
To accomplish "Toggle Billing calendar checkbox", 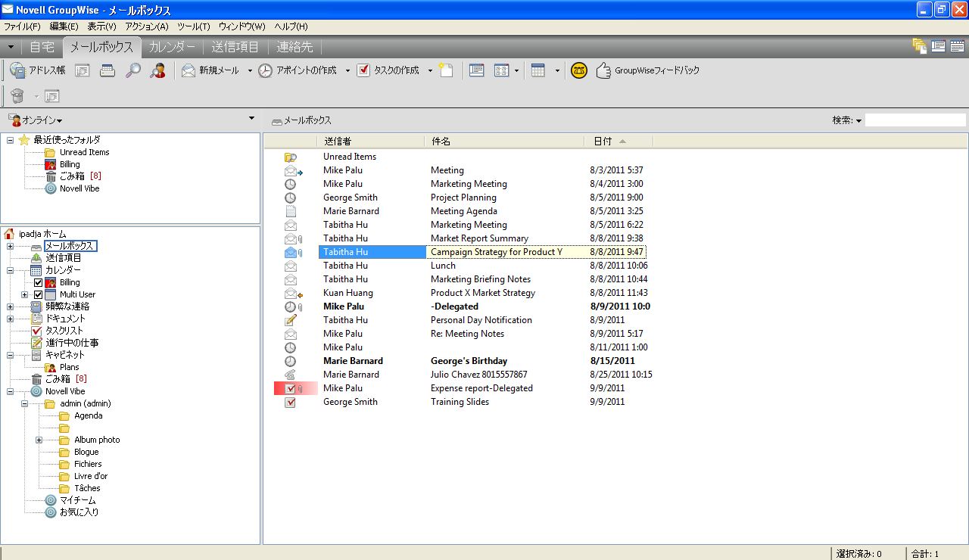I will pos(38,282).
